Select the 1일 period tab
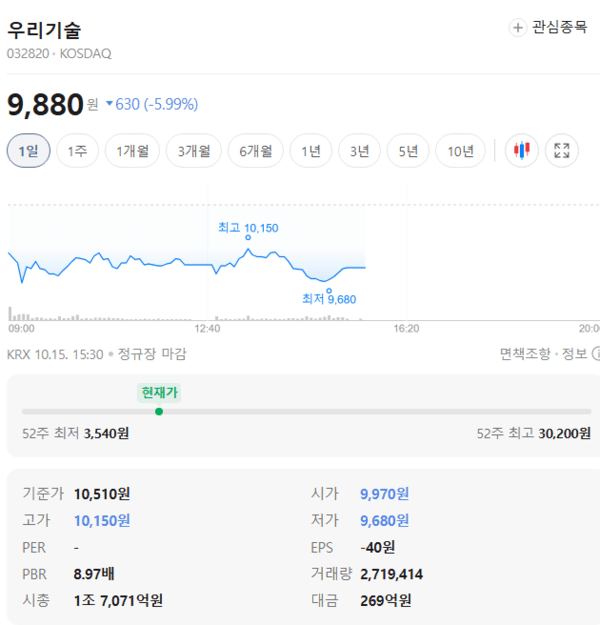 [28, 151]
